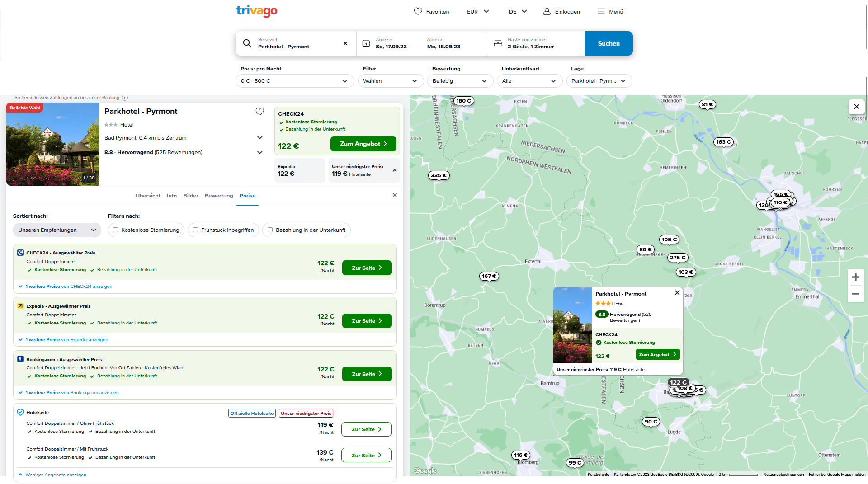Open the Filter Wählen dropdown

pos(391,81)
